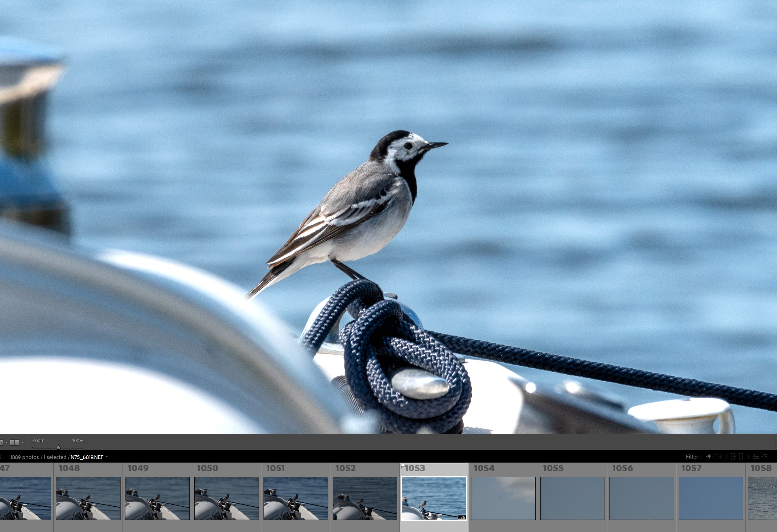Click the first export-arrow filter icon
This screenshot has height=532, width=777.
(x=733, y=456)
